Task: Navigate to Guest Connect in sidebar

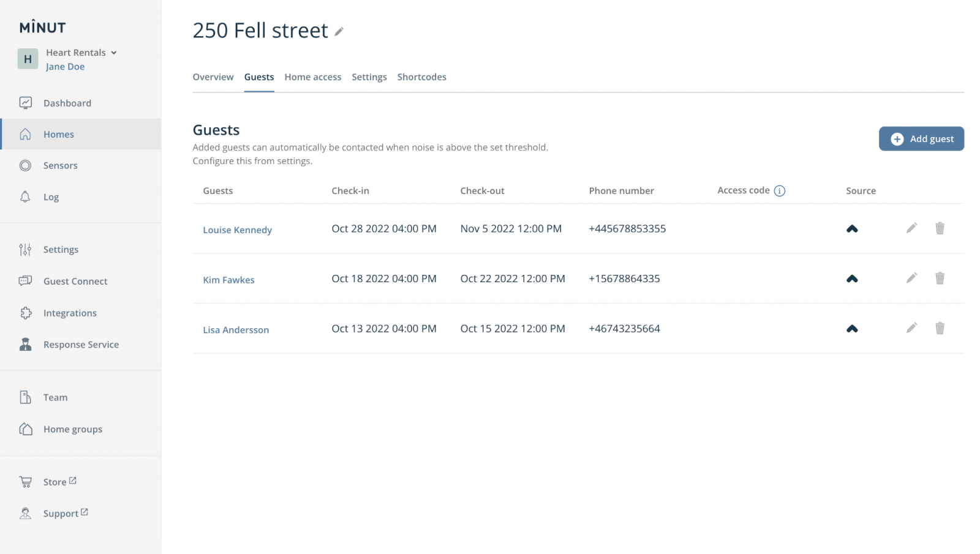Action: tap(75, 282)
